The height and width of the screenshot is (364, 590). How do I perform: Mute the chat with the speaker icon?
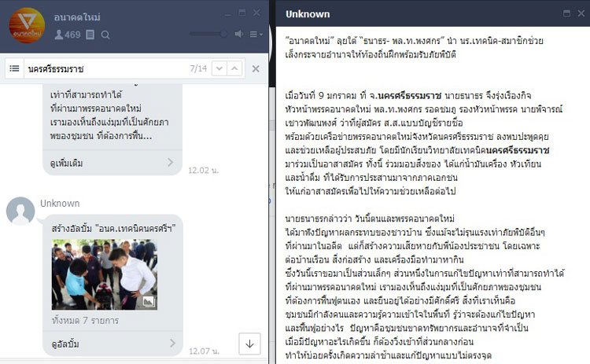[x=239, y=35]
